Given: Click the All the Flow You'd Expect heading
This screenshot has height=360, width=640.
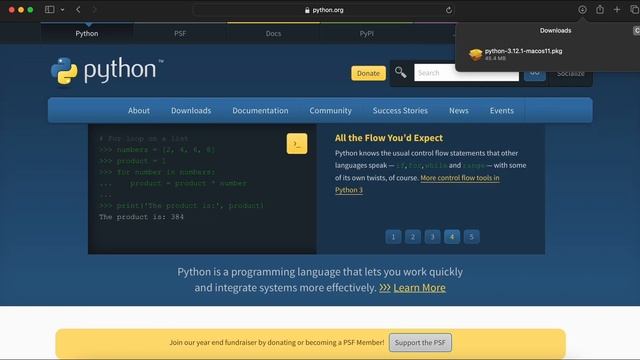Looking at the screenshot, I should coord(389,138).
